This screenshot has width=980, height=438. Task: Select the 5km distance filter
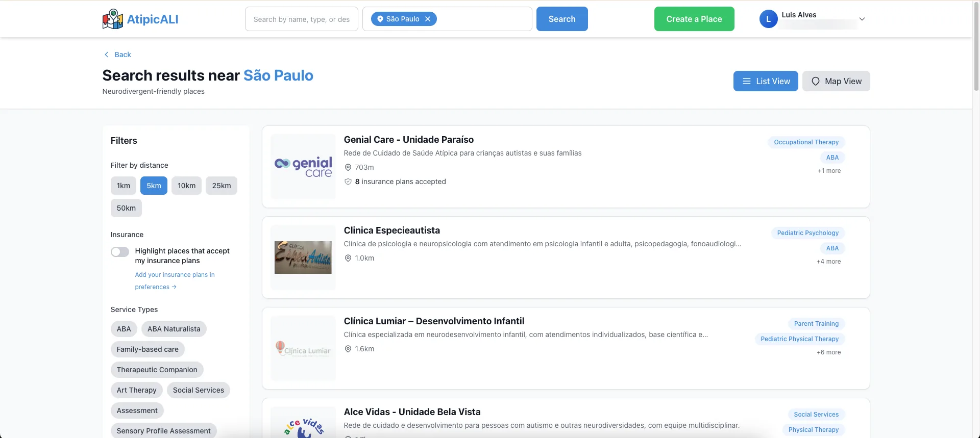[154, 186]
